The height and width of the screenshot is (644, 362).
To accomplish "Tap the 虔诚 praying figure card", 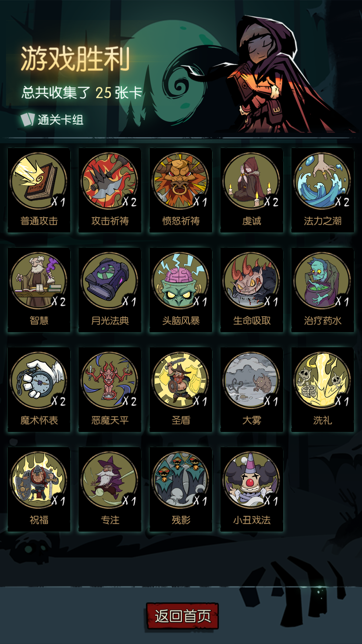I will 252,190.
